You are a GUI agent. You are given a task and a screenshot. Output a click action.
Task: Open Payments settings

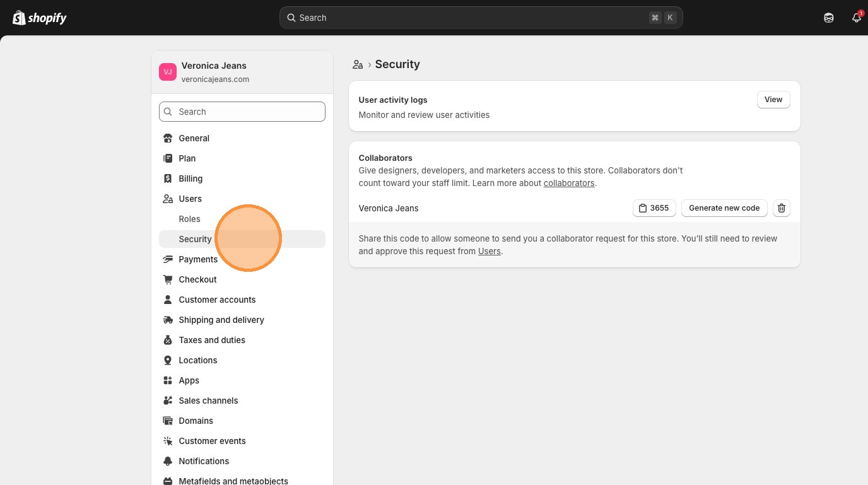242,259
